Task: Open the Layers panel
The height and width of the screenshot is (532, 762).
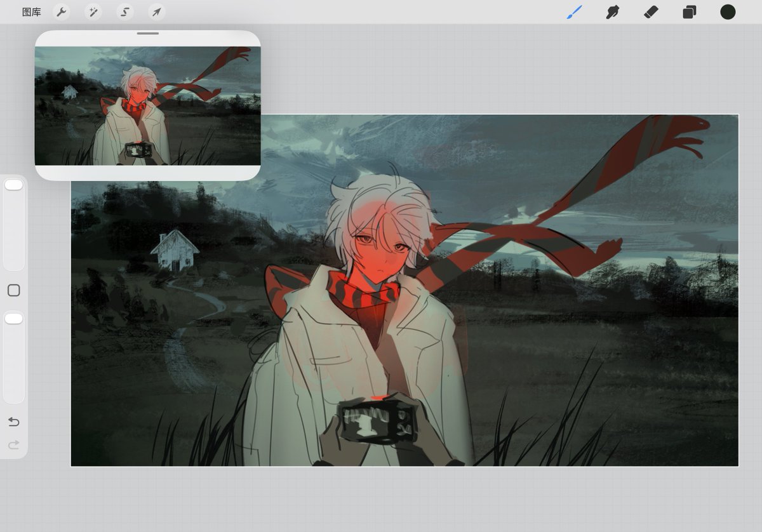Action: click(690, 12)
